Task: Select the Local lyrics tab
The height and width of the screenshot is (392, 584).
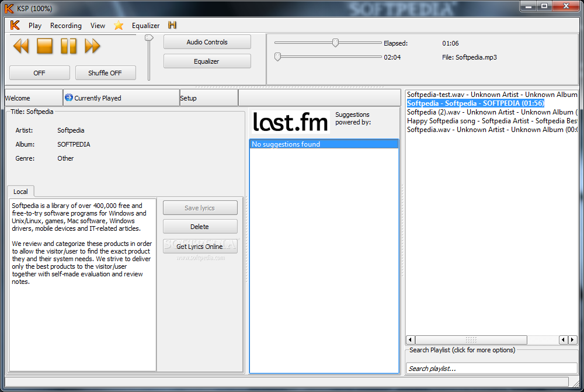Action: pyautogui.click(x=20, y=192)
